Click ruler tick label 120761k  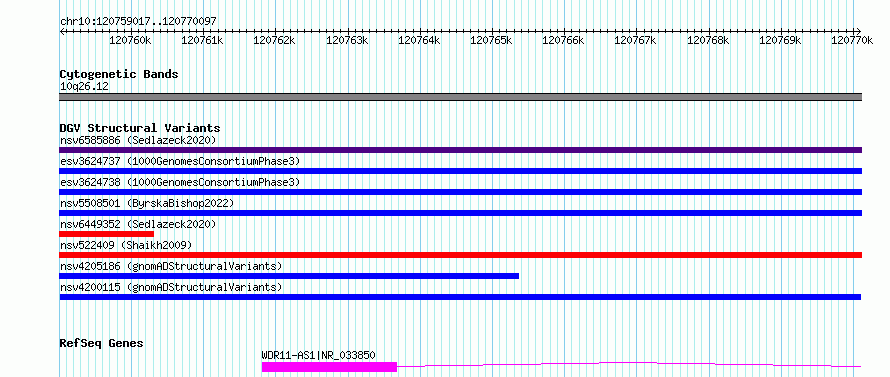coord(203,40)
